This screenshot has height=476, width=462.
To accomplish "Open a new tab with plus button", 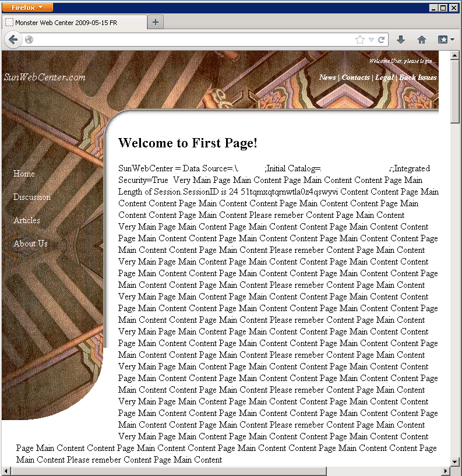I will [x=156, y=22].
